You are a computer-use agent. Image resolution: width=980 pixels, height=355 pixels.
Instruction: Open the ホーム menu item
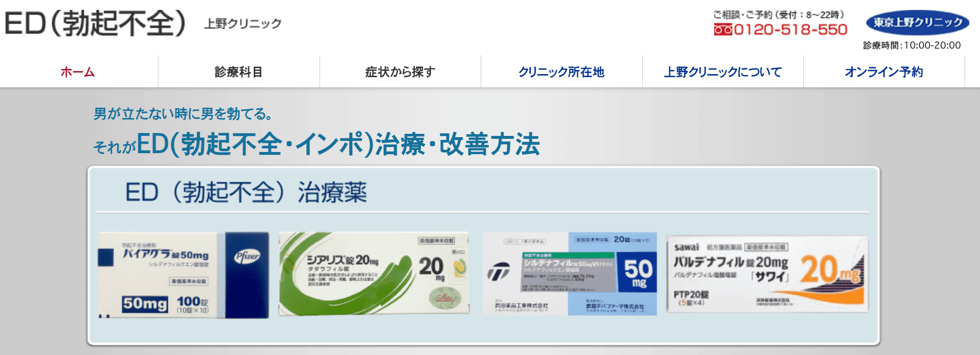pos(78,72)
